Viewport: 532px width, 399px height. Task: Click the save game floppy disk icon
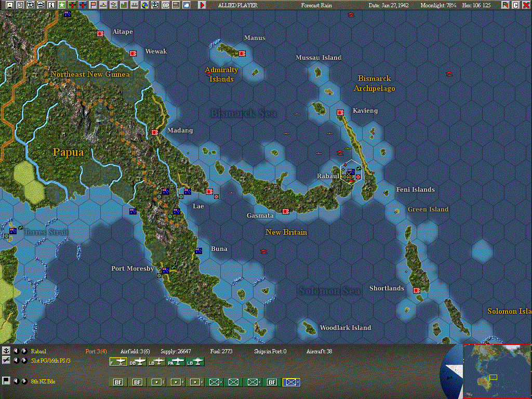pyautogui.click(x=10, y=5)
